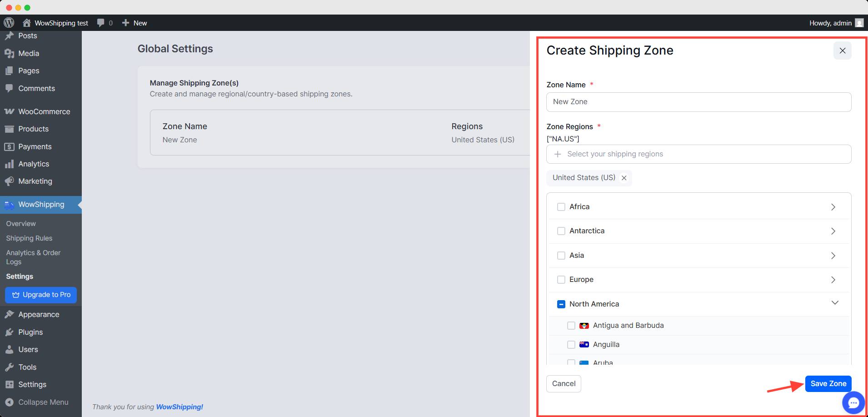
Task: Open Select your shipping regions dropdown
Action: (698, 154)
